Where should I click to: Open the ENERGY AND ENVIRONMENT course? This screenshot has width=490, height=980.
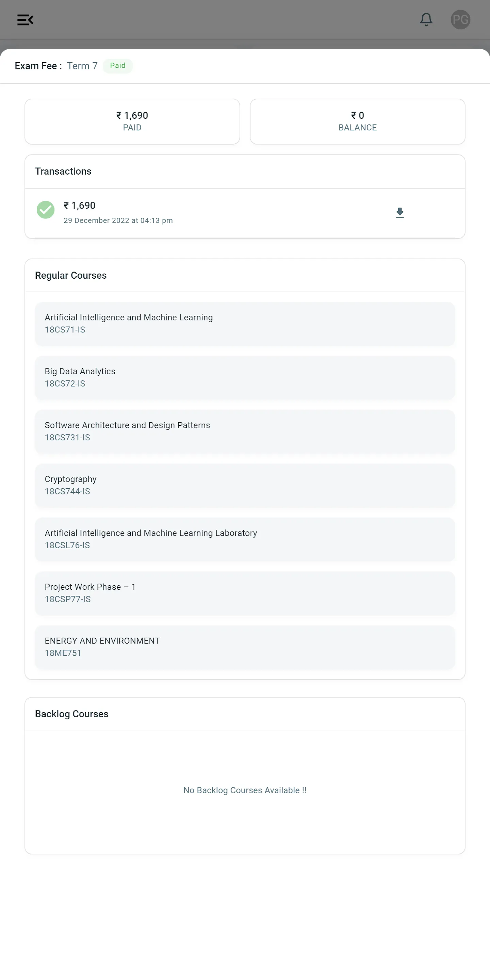245,647
